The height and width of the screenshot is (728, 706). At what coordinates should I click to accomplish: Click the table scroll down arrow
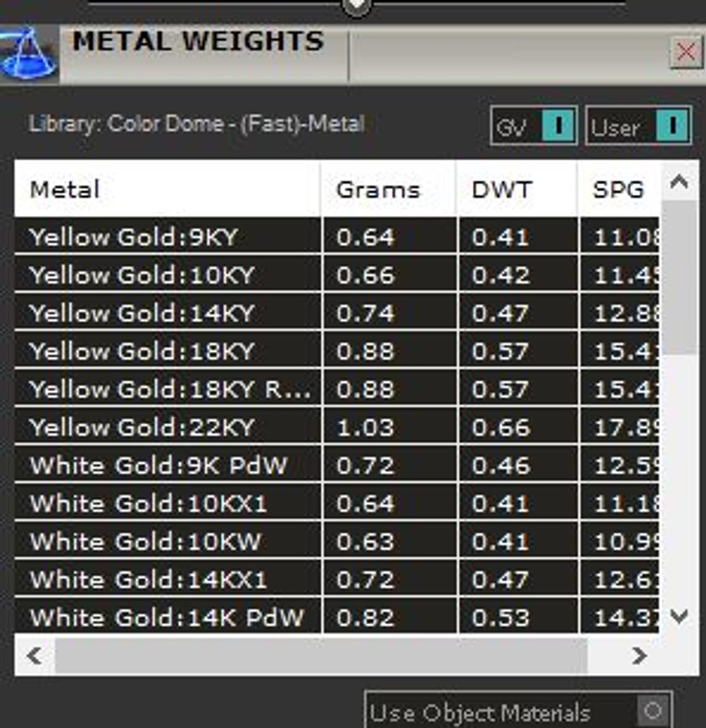[x=679, y=617]
